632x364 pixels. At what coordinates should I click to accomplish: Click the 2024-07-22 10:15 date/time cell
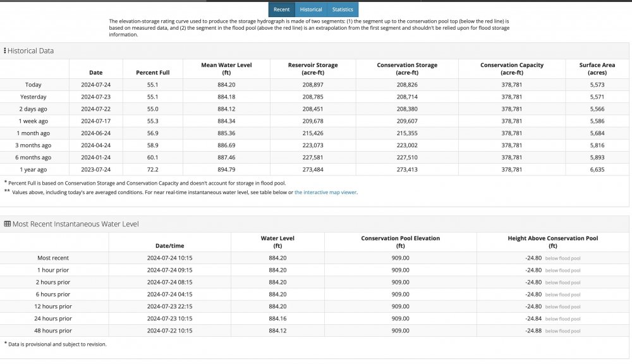click(x=169, y=331)
